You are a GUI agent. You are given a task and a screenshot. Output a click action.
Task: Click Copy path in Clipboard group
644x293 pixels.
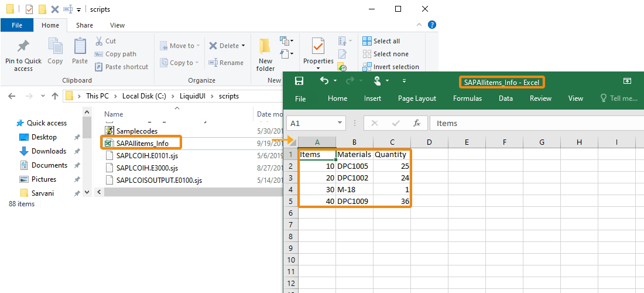coord(115,54)
